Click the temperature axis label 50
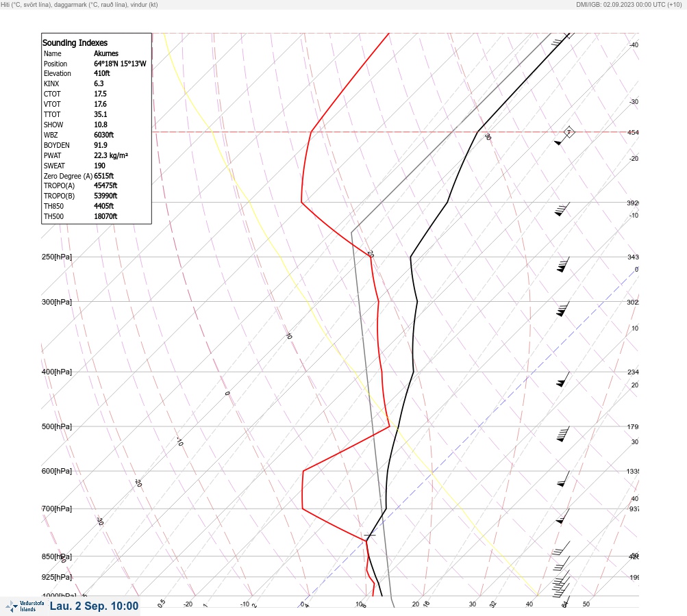Screen dimensions: 687x616 pyautogui.click(x=586, y=604)
